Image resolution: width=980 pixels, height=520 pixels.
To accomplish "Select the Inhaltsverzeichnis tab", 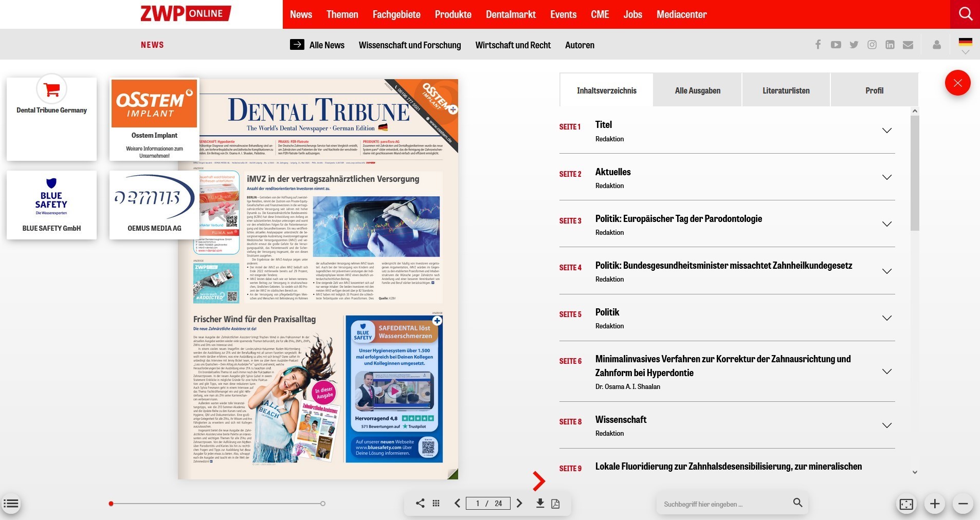I will (607, 90).
